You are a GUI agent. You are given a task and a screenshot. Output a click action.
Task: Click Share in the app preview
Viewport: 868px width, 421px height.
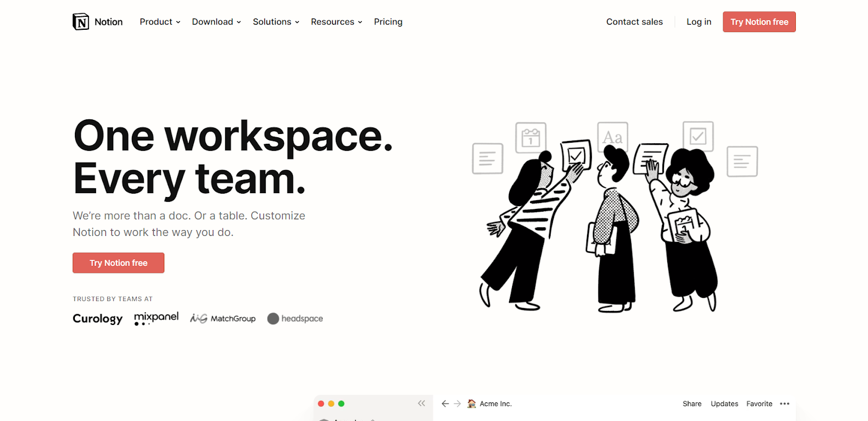pos(692,404)
